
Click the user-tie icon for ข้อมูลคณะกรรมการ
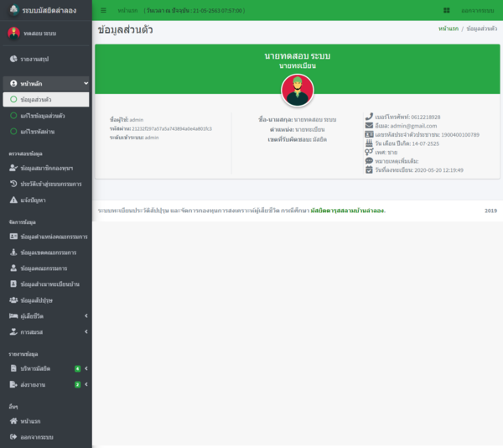pyautogui.click(x=13, y=268)
